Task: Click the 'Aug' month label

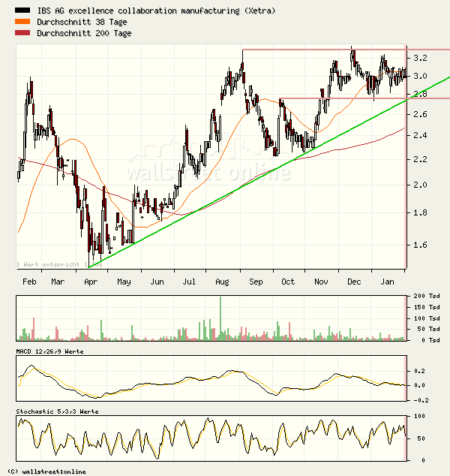Action: 222,282
